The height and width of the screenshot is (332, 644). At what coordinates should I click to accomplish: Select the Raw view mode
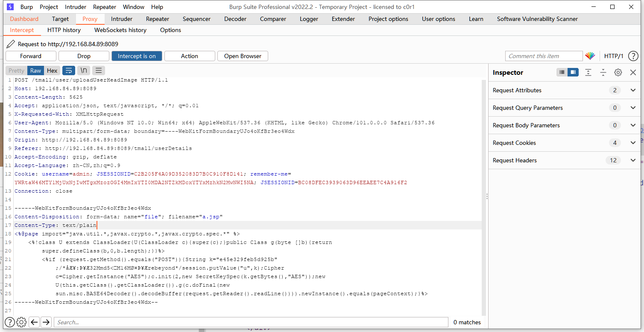[35, 71]
